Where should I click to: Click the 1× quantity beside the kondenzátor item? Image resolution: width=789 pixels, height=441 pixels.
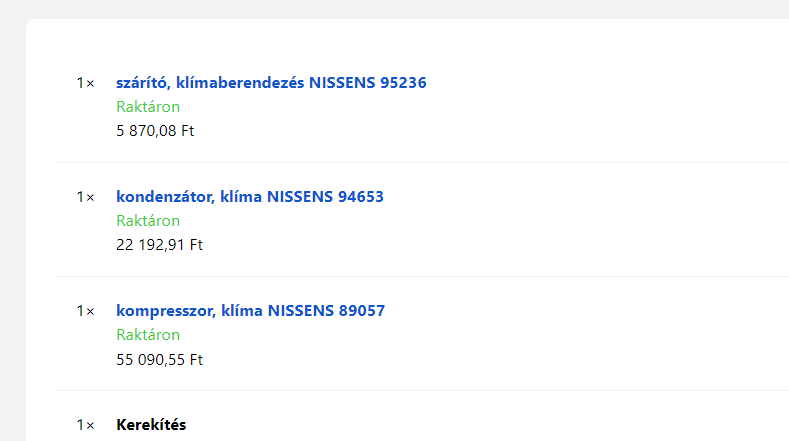[x=85, y=197]
